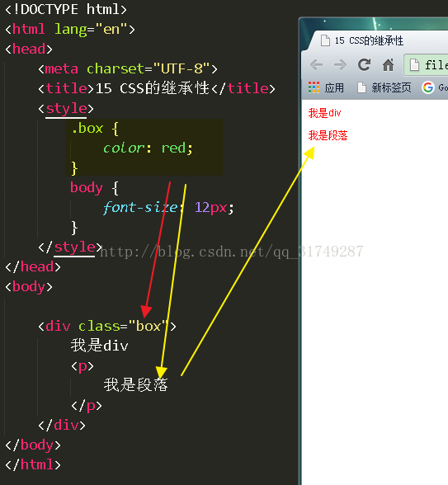Click the opening <p> tag in code
This screenshot has height=485, width=448.
[83, 366]
